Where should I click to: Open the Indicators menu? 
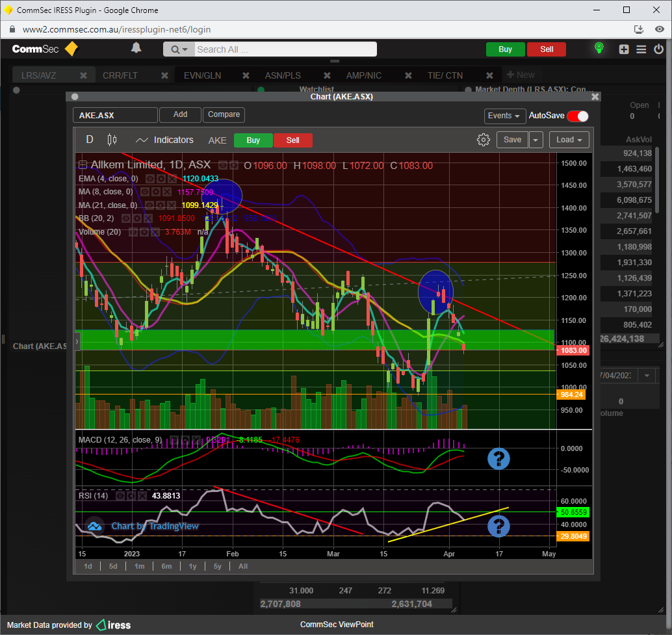click(164, 140)
